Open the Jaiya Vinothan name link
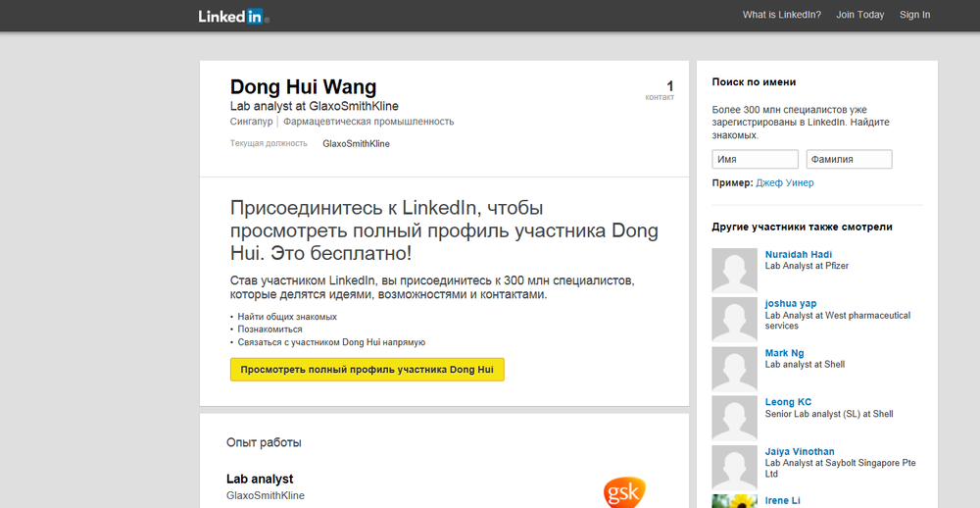This screenshot has height=508, width=980. tap(800, 452)
